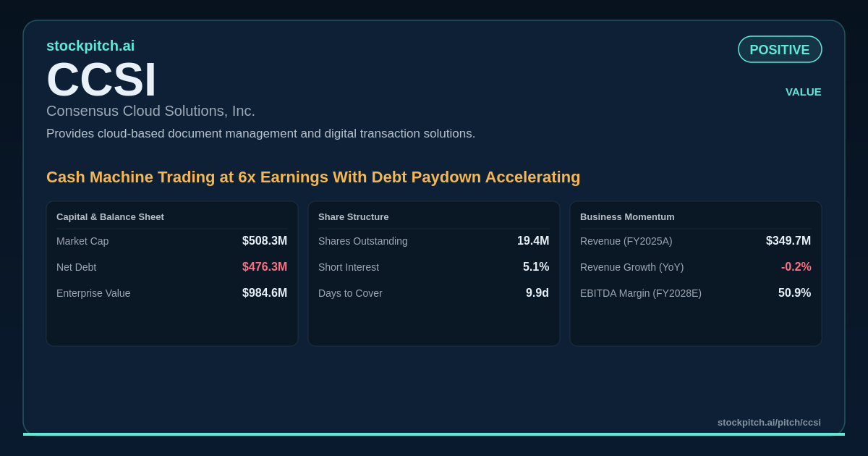
Task: Select the VALUE category tag
Action: pyautogui.click(x=804, y=92)
